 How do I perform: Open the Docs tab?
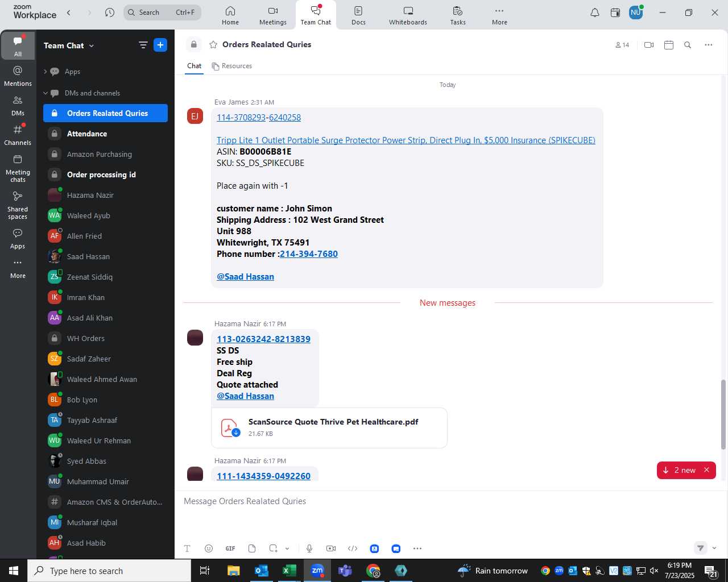(358, 15)
